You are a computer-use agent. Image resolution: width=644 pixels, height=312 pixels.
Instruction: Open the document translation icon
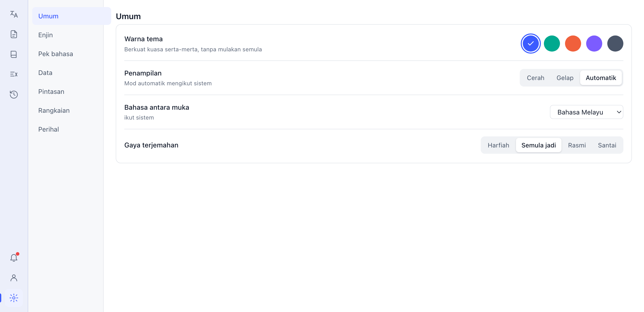[x=14, y=34]
